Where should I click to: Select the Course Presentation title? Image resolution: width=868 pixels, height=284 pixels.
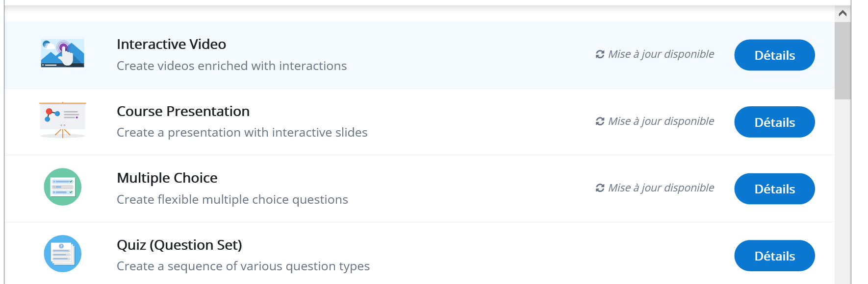183,111
